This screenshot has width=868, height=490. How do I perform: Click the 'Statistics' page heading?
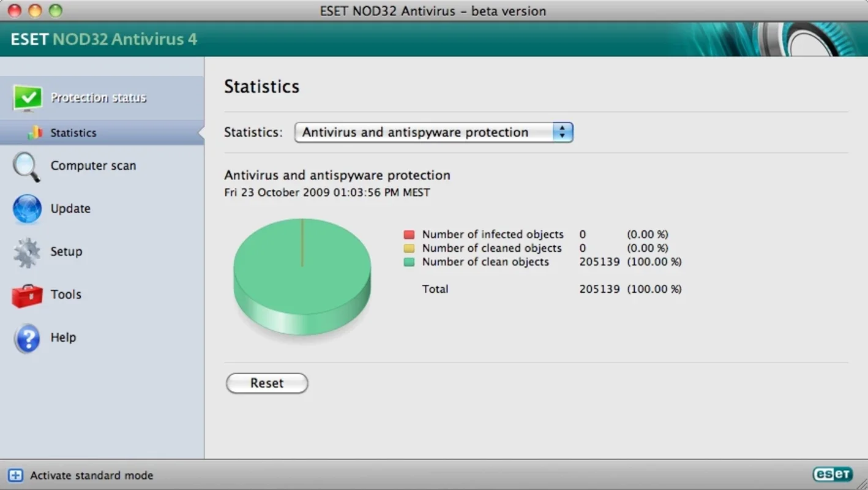click(261, 86)
